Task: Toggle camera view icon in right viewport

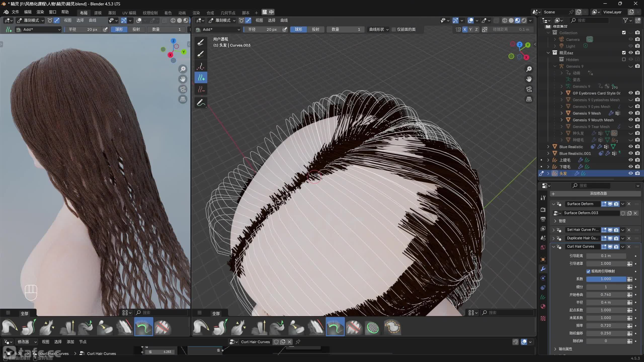Action: tap(529, 89)
